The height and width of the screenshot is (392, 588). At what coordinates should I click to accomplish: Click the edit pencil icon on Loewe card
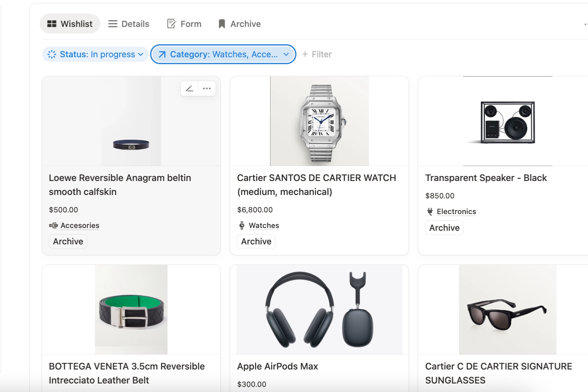[x=190, y=89]
